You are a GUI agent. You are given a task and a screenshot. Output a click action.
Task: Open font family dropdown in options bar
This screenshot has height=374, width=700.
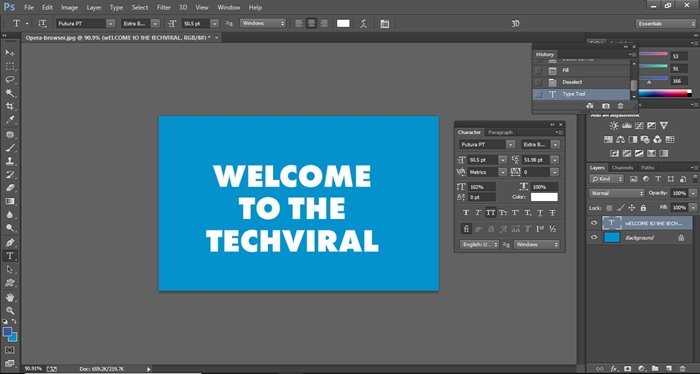coord(110,24)
